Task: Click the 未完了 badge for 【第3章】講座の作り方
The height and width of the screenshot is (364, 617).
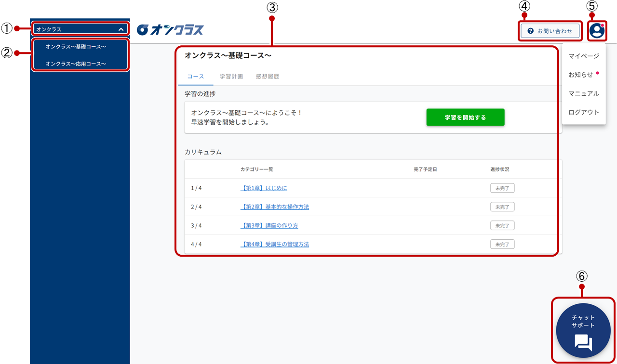Action: point(502,226)
